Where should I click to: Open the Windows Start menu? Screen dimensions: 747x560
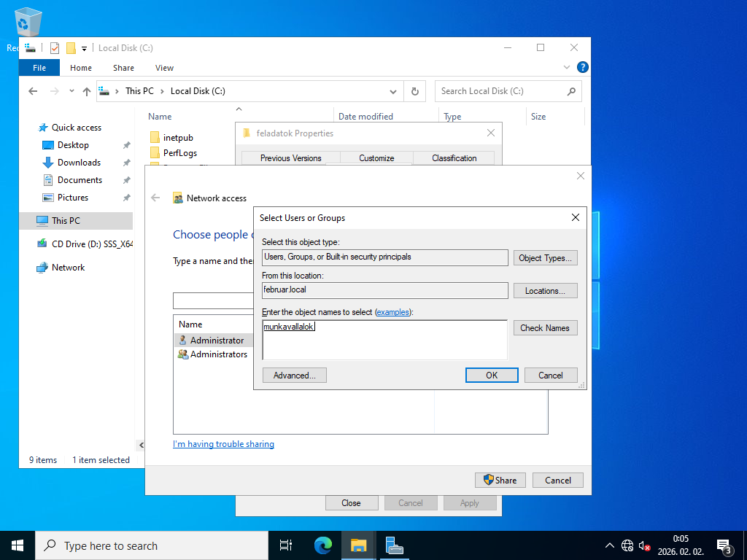(x=18, y=545)
